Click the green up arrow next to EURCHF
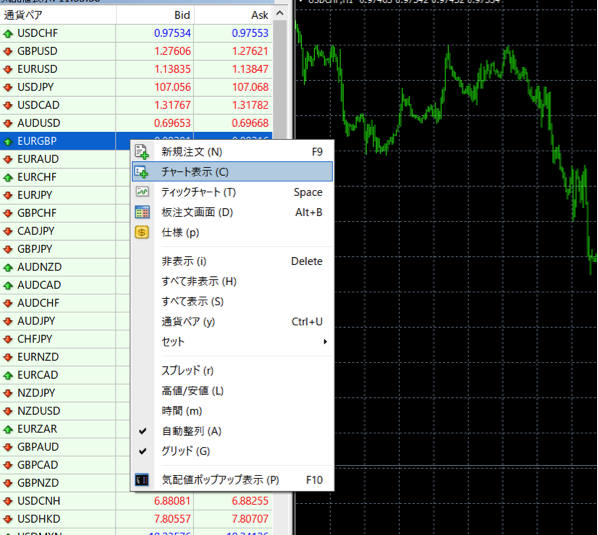The width and height of the screenshot is (598, 535). pos(8,178)
